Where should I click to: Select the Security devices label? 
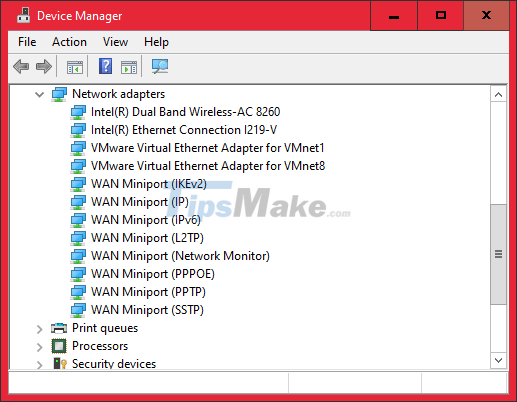coord(114,363)
